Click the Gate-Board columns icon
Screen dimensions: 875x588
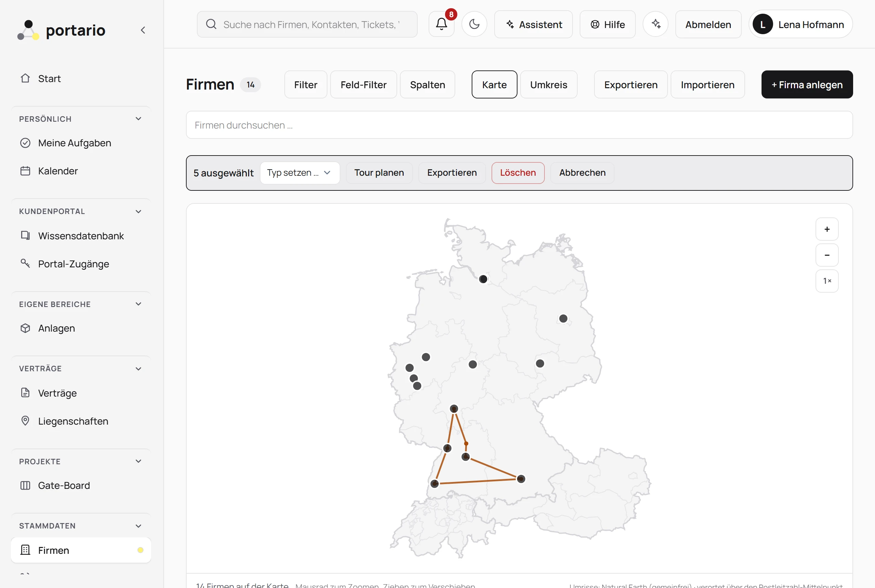(25, 485)
